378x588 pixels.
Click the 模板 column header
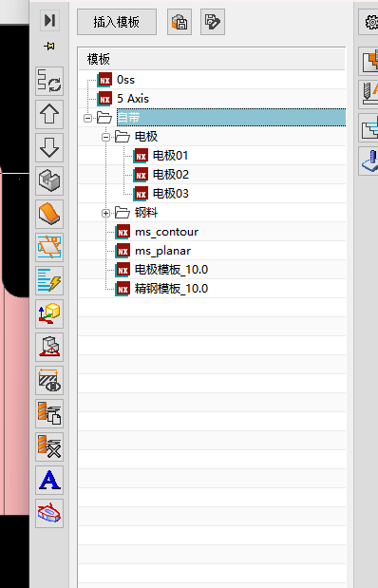pyautogui.click(x=212, y=59)
